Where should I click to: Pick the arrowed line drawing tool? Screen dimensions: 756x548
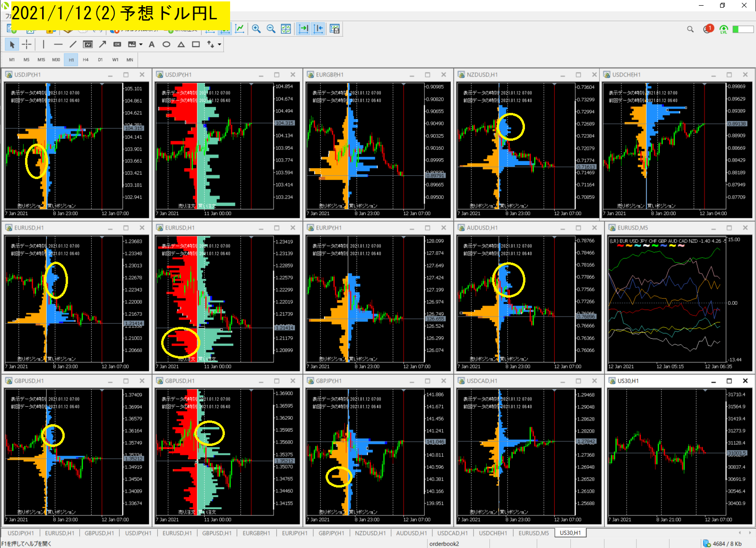pos(103,44)
